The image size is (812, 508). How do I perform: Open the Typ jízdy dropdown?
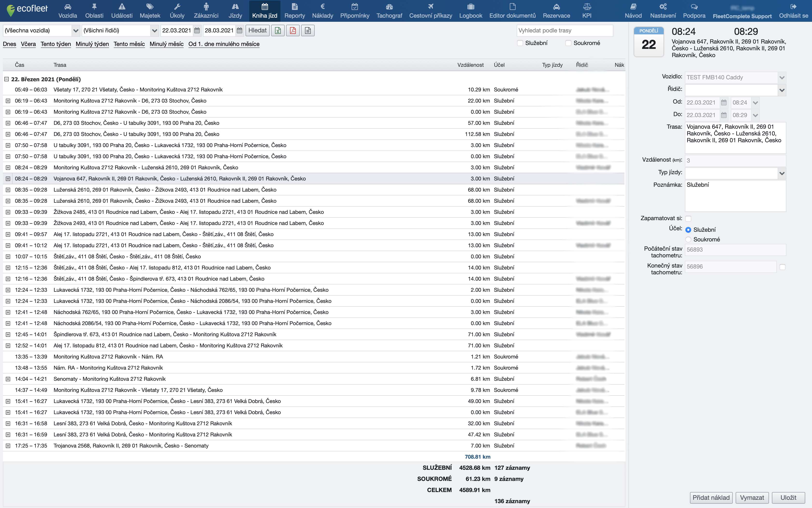782,173
